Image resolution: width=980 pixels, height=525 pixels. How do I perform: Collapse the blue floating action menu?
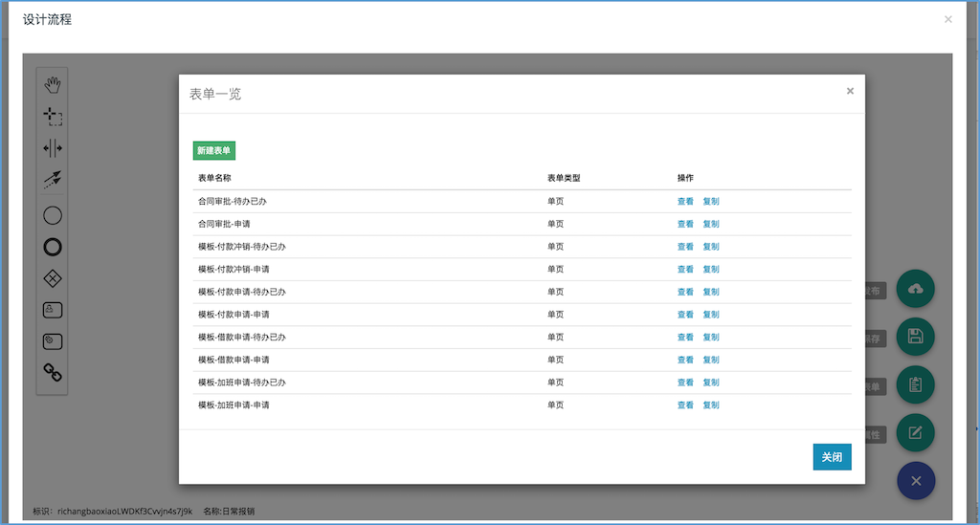(915, 481)
